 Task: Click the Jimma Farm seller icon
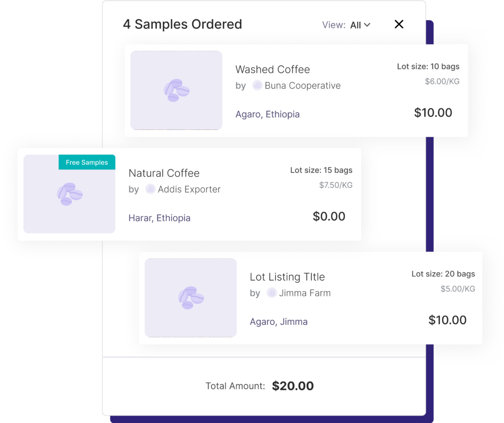272,293
